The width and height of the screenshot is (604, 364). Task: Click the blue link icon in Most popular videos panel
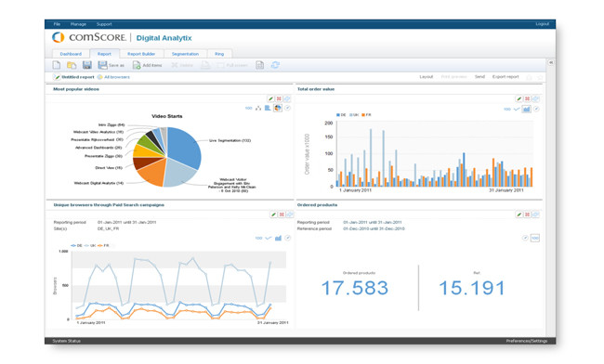coord(287,98)
